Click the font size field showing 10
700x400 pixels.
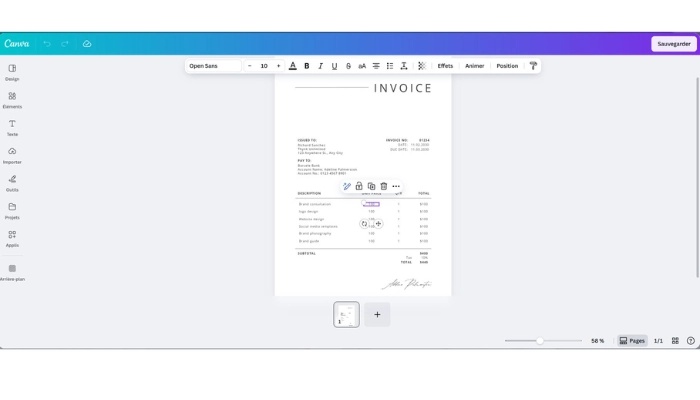tap(264, 66)
